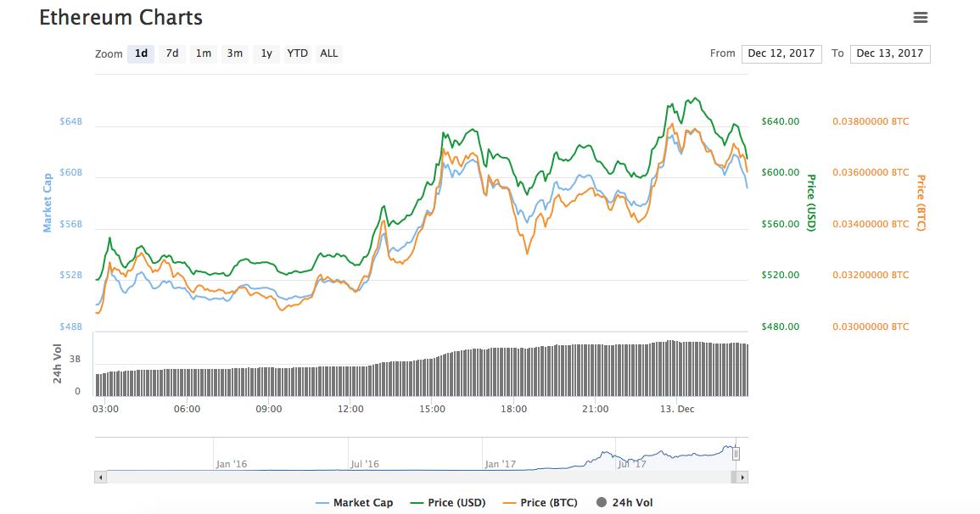Switch zoom to 1y
980x514 pixels.
coord(266,53)
